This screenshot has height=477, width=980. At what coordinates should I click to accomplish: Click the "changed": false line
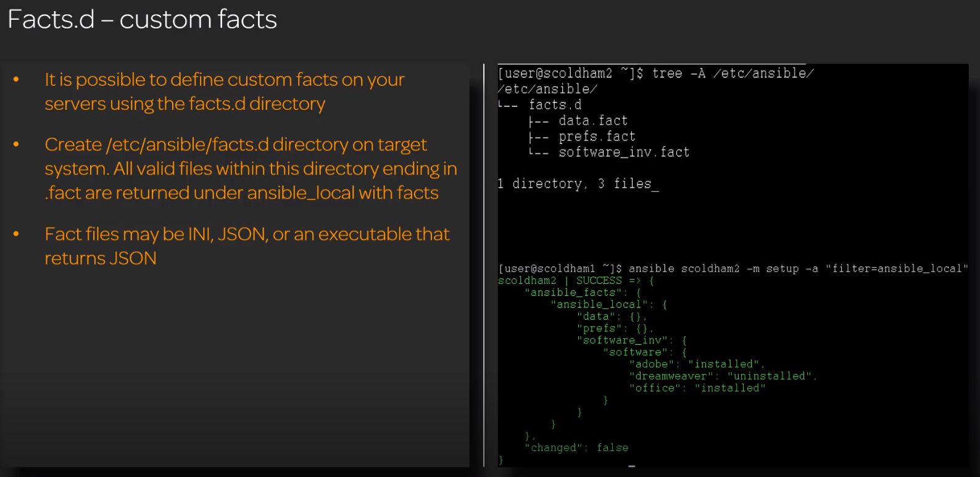click(x=576, y=448)
